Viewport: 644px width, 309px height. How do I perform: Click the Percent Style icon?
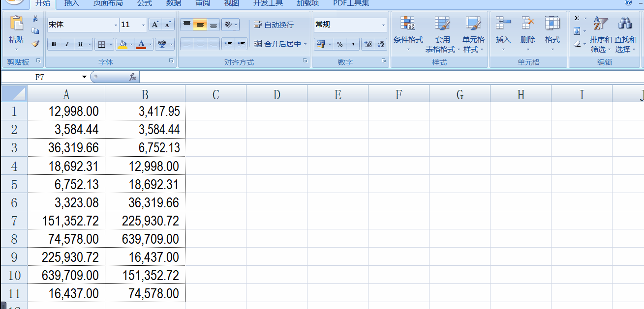(339, 44)
